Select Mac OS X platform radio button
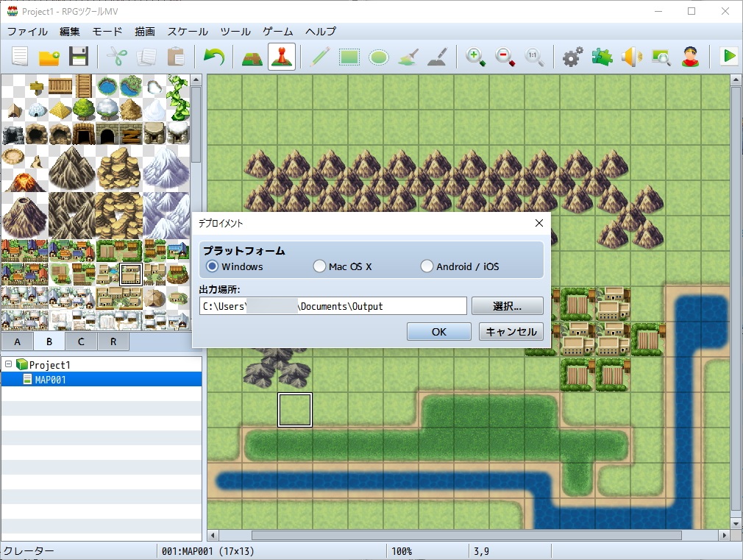The image size is (743, 560). (319, 266)
